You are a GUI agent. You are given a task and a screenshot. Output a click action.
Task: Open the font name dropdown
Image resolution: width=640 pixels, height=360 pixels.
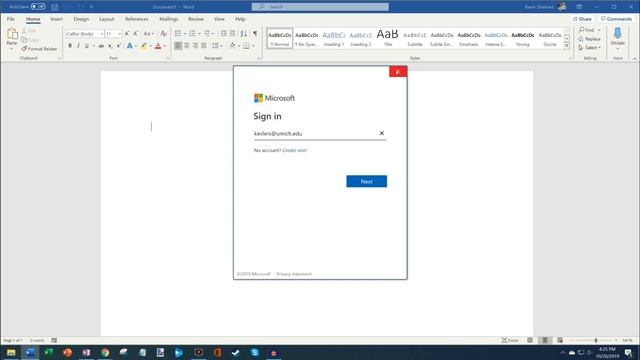(x=102, y=34)
